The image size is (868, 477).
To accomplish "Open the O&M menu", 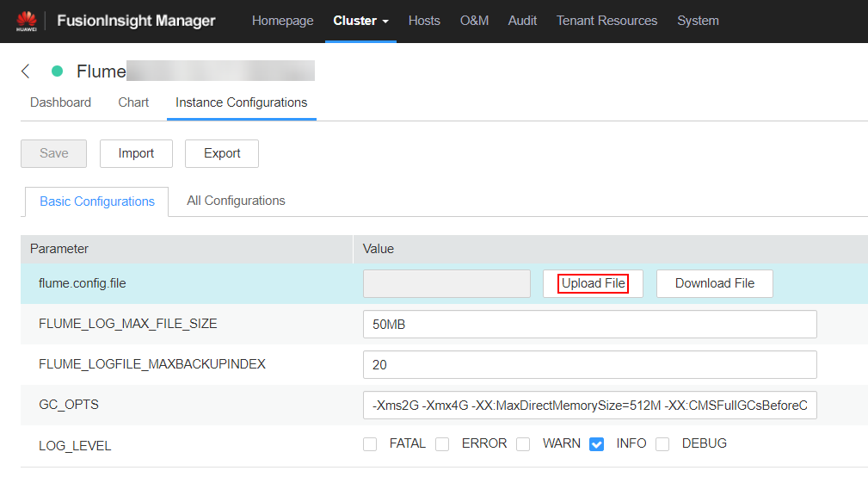I will [474, 21].
